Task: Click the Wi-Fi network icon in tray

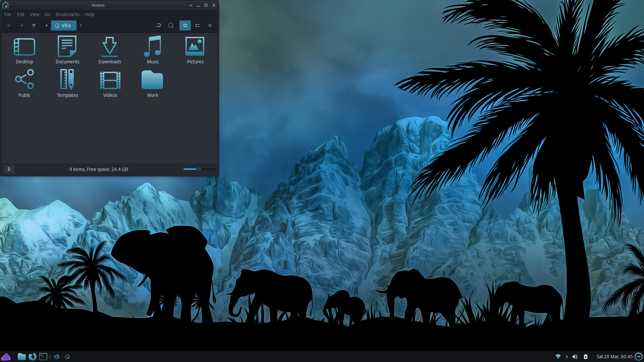Action: click(x=558, y=357)
